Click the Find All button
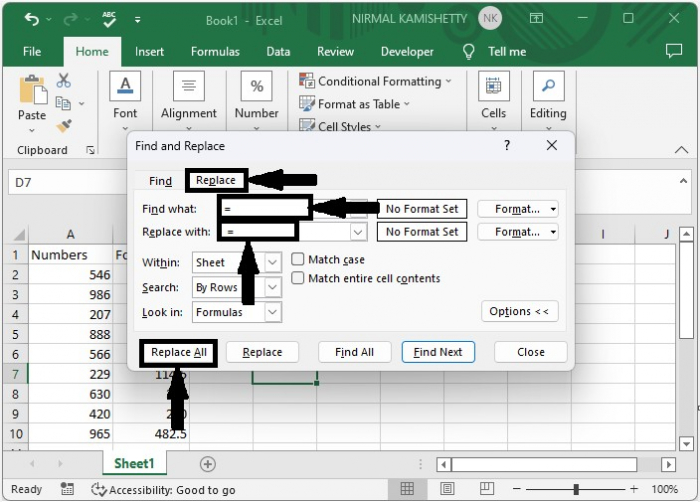This screenshot has width=700, height=502. point(354,352)
